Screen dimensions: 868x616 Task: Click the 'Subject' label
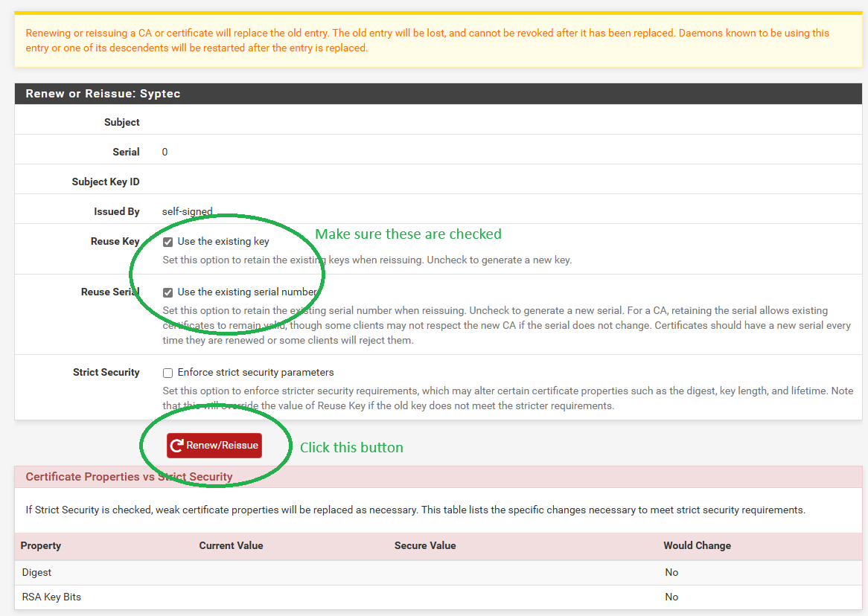pyautogui.click(x=122, y=122)
